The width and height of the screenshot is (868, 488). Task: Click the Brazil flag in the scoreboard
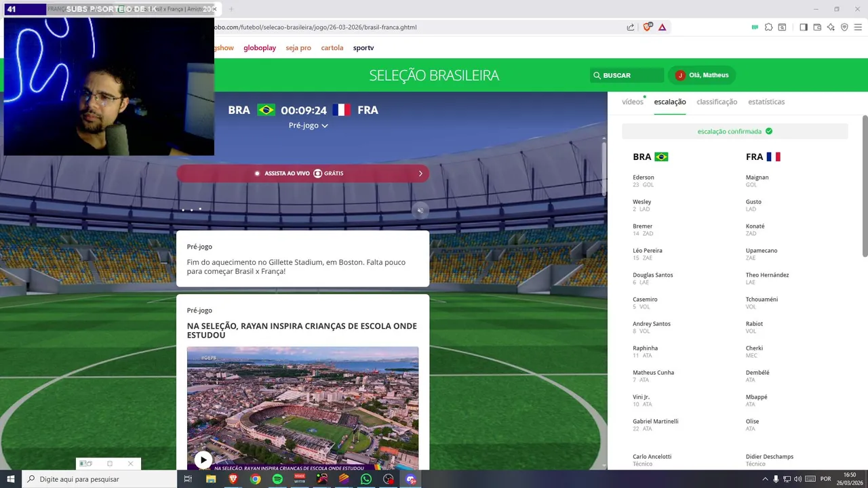pyautogui.click(x=266, y=110)
